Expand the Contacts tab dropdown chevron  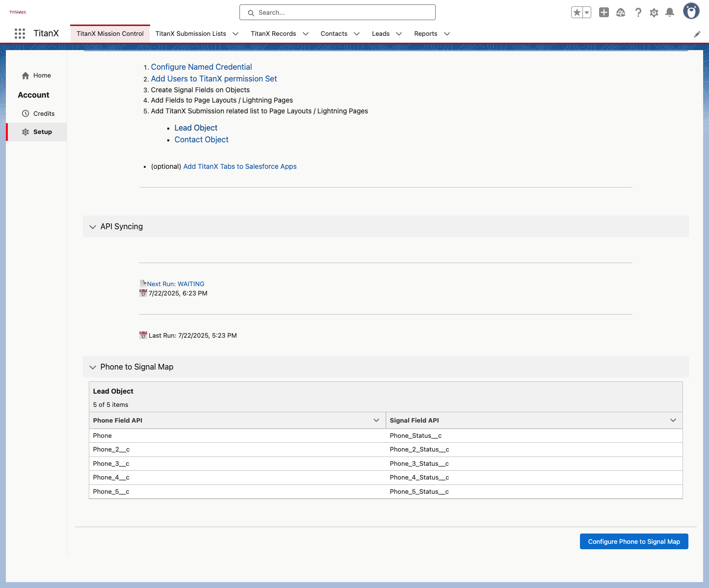(357, 34)
